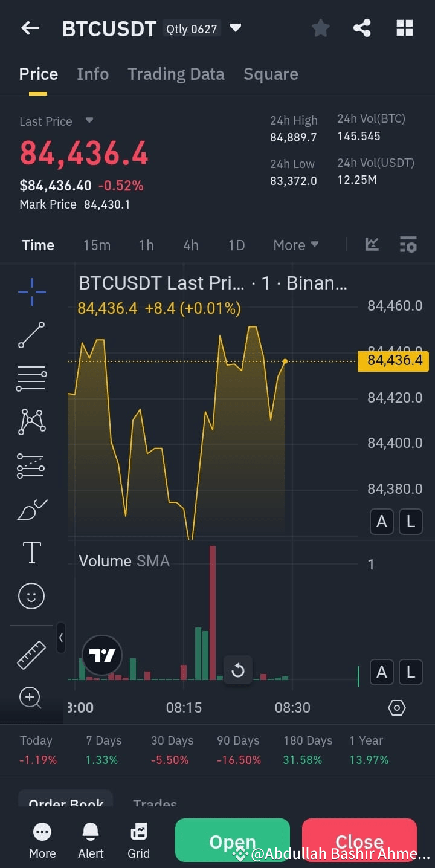Tap the Alert bell button
Viewport: 435px width, 868px height.
(x=91, y=841)
